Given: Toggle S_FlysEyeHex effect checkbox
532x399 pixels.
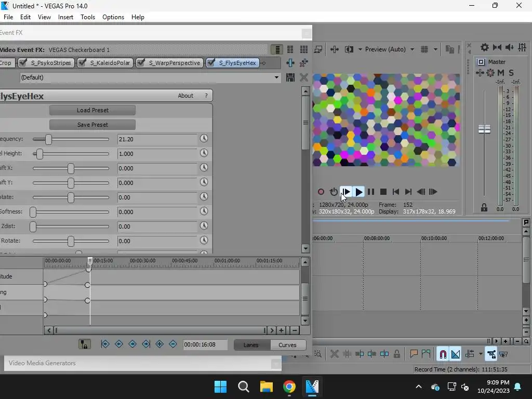Looking at the screenshot, I should click(x=211, y=63).
